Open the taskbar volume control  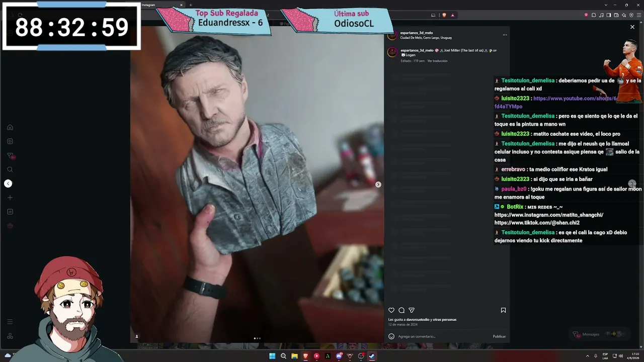point(621,356)
